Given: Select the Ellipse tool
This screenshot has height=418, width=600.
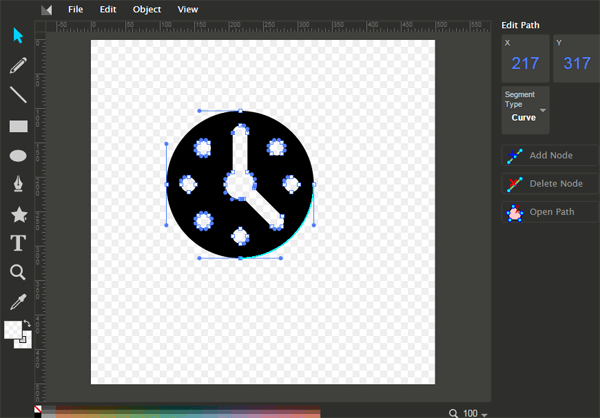Looking at the screenshot, I should point(18,156).
